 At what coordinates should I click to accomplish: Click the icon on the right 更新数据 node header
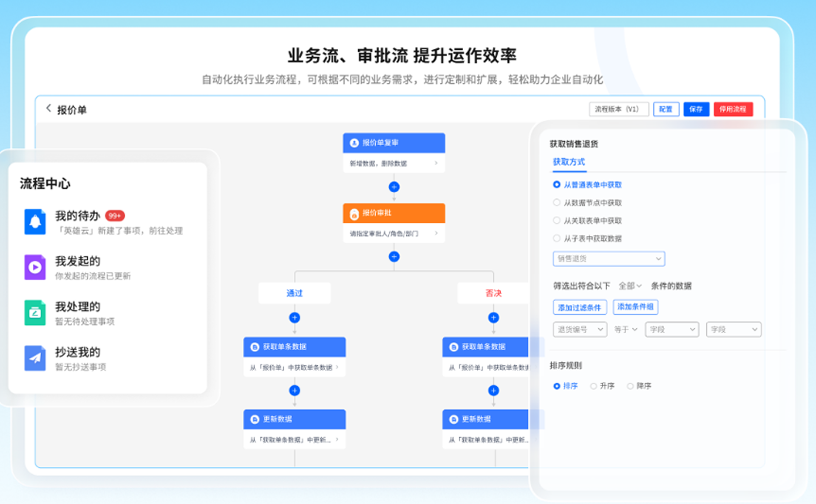tap(453, 420)
